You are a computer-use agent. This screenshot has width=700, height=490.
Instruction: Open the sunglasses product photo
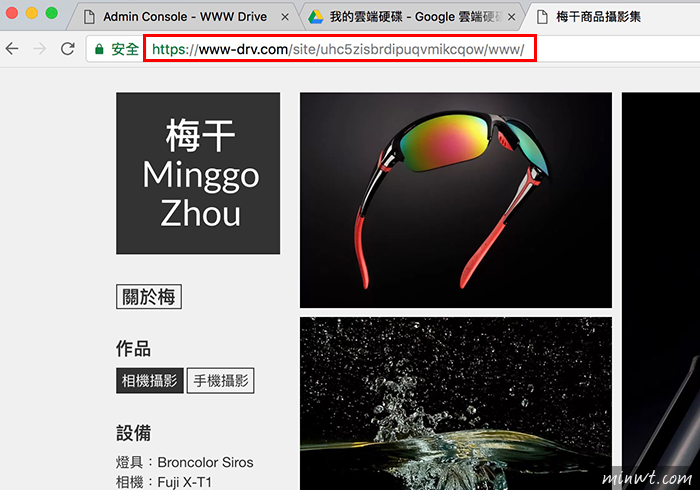(456, 200)
